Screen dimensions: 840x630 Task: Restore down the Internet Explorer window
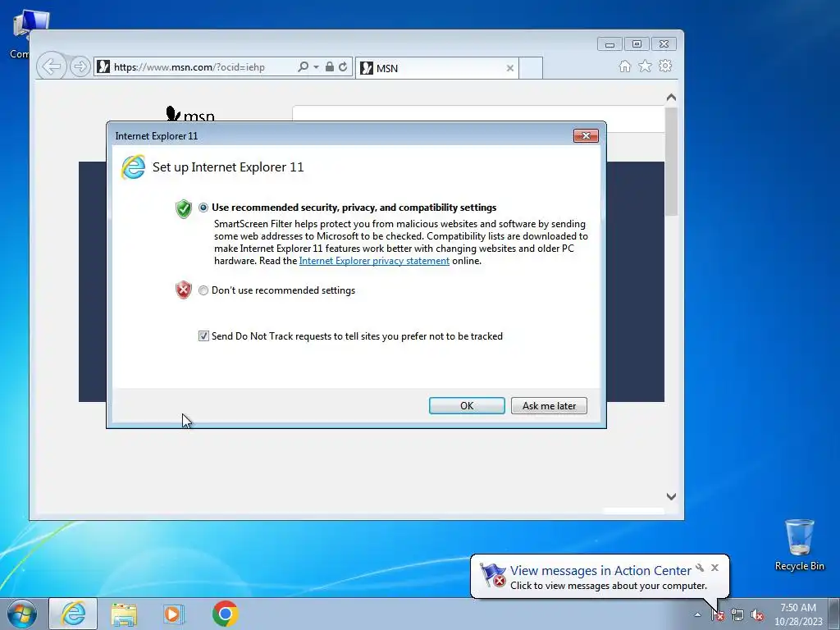tap(637, 44)
